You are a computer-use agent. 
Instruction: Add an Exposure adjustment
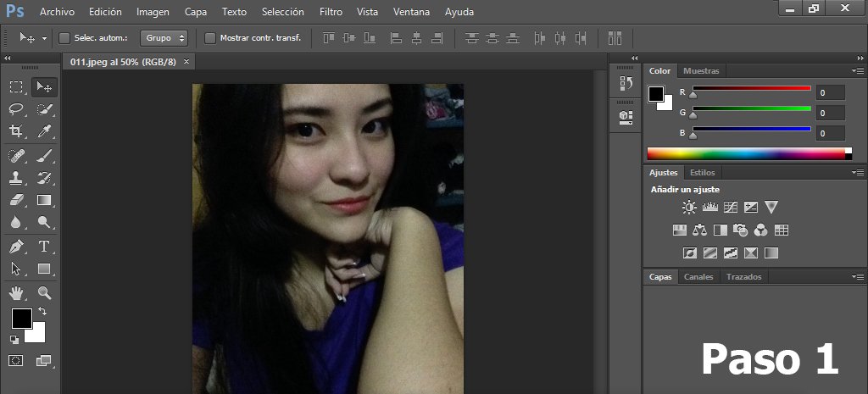tap(751, 207)
